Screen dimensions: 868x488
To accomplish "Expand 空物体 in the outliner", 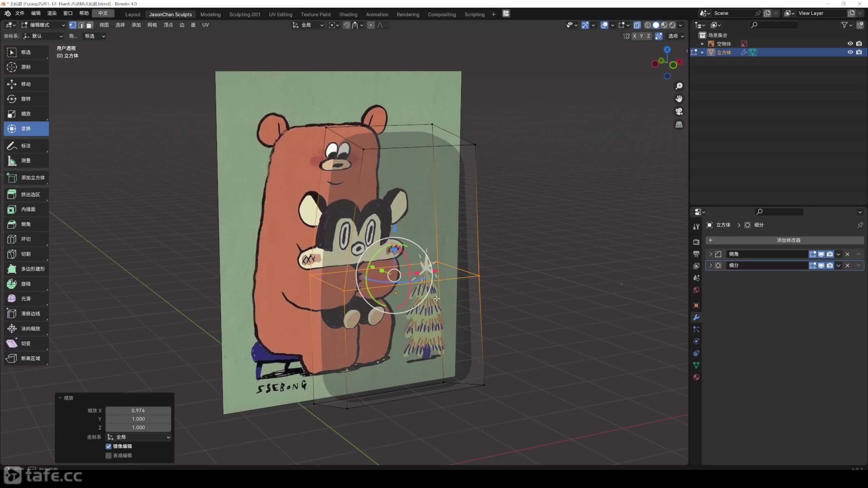I will (x=702, y=44).
